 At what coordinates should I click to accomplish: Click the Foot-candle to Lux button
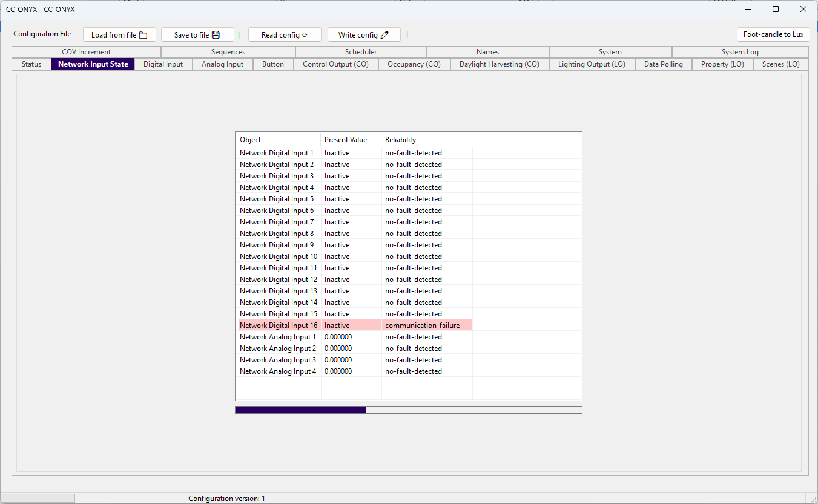click(773, 34)
